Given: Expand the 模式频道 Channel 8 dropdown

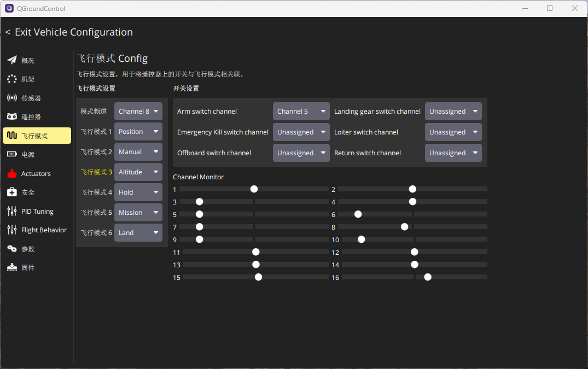Looking at the screenshot, I should coord(138,112).
